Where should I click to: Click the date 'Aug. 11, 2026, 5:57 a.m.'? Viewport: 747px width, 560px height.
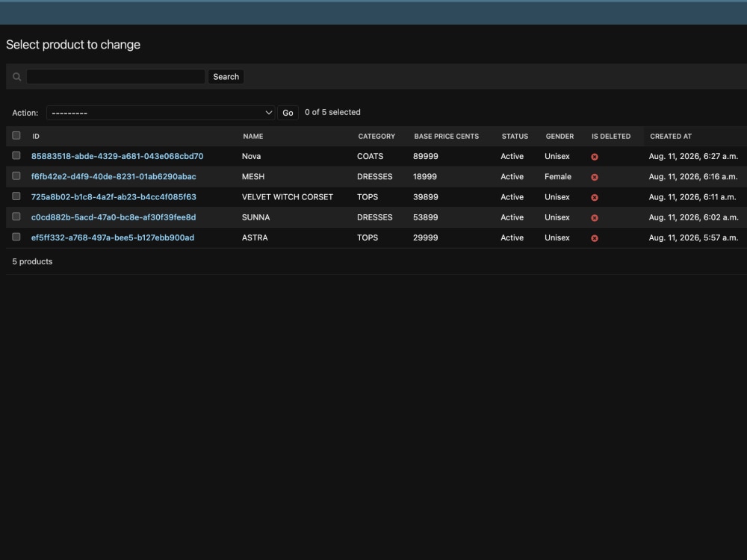tap(693, 237)
